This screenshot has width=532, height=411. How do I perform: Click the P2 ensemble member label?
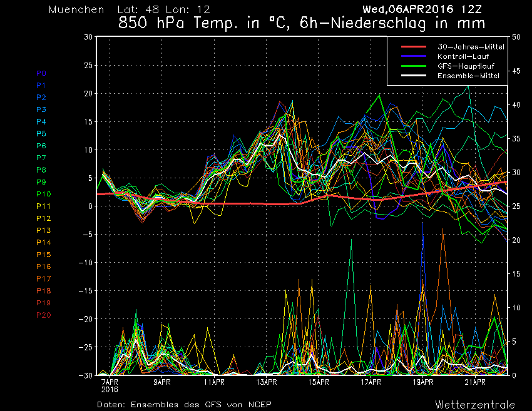pos(41,98)
